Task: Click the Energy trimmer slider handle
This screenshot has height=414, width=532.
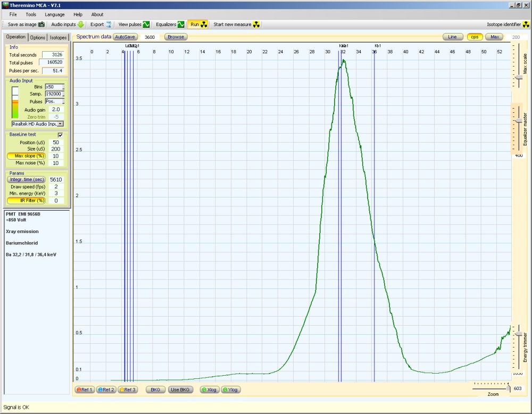Action: [x=519, y=334]
